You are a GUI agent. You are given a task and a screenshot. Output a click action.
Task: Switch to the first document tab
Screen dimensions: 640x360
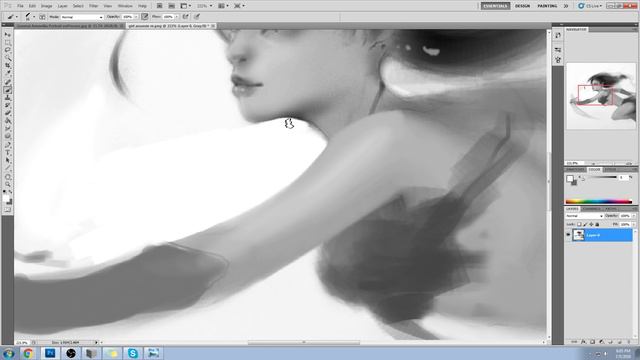[x=69, y=26]
